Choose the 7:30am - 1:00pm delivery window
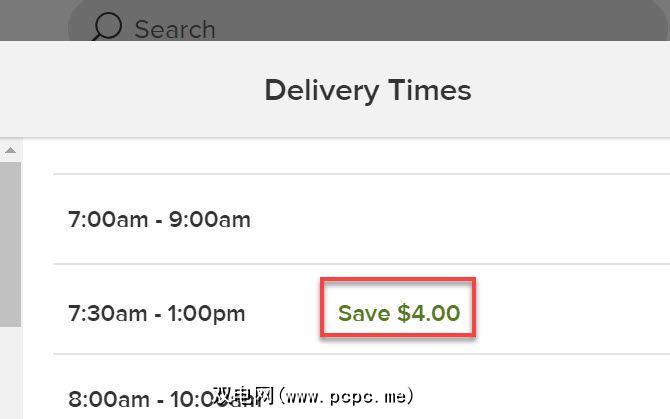 [x=156, y=313]
